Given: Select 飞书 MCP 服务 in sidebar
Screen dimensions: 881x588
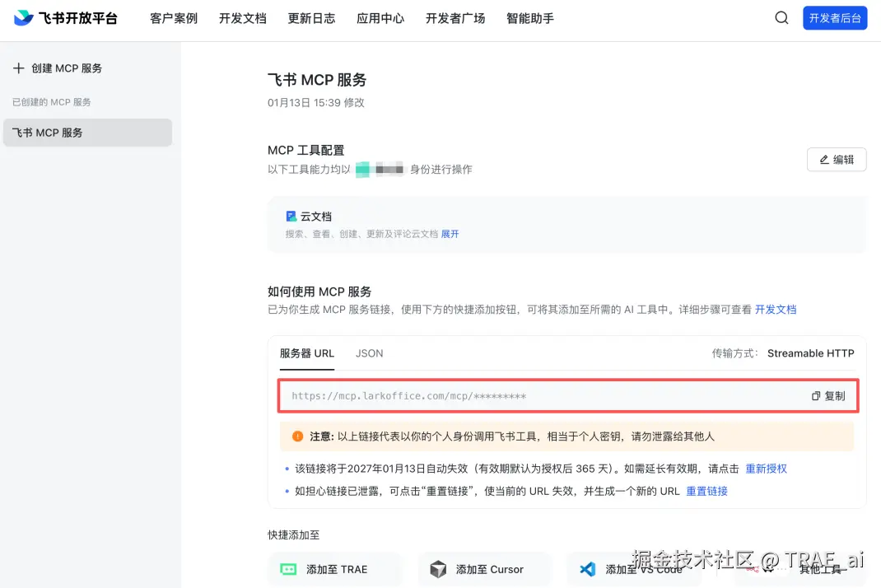Looking at the screenshot, I should 87,133.
